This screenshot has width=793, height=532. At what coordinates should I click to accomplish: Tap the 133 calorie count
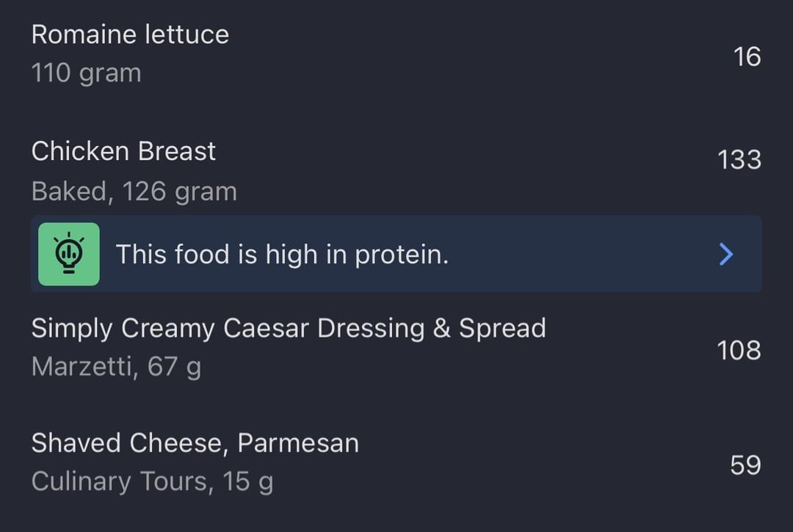pos(739,160)
